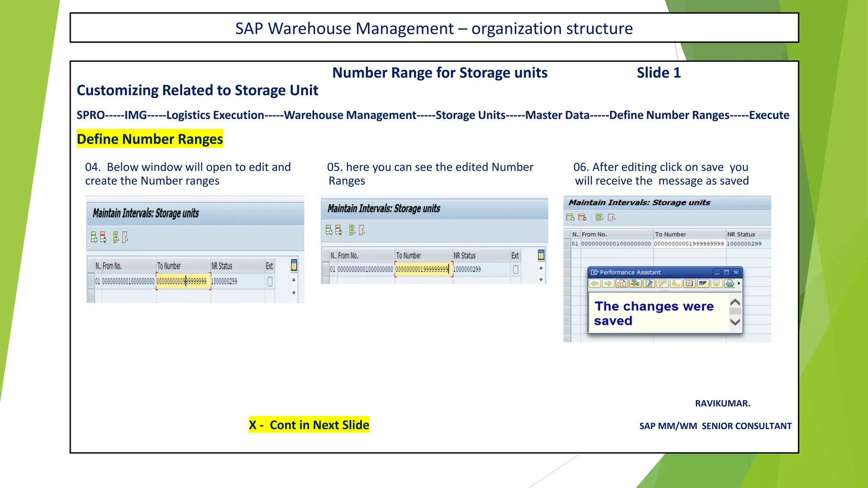Click 'From No.' column header in step 05

pos(365,255)
